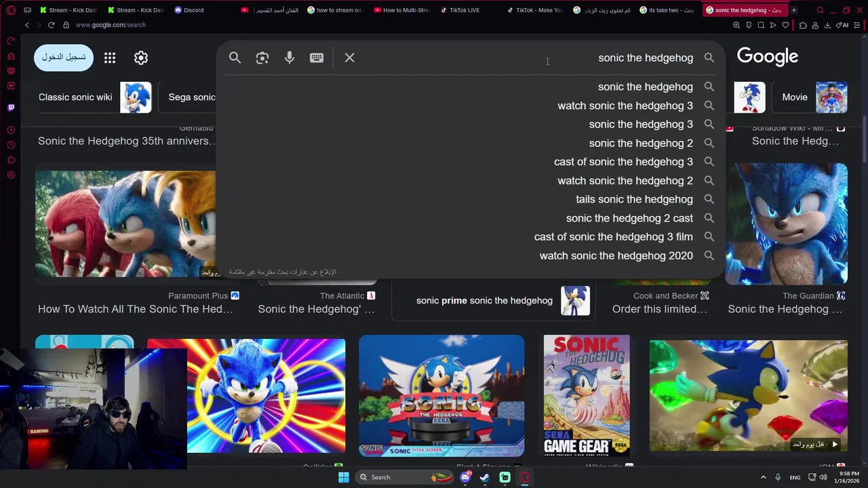This screenshot has width=868, height=488.
Task: Open 'Sonic the Hedgehog 35th annivers' result title
Action: [127, 141]
